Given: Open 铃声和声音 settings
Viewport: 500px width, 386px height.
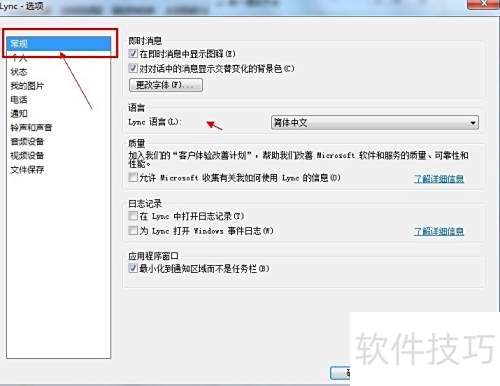Looking at the screenshot, I should (x=31, y=127).
